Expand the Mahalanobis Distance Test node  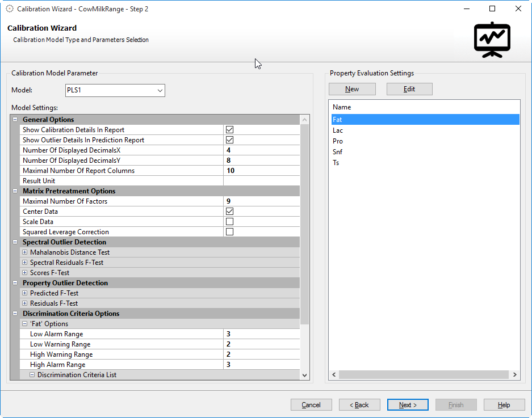pos(24,252)
